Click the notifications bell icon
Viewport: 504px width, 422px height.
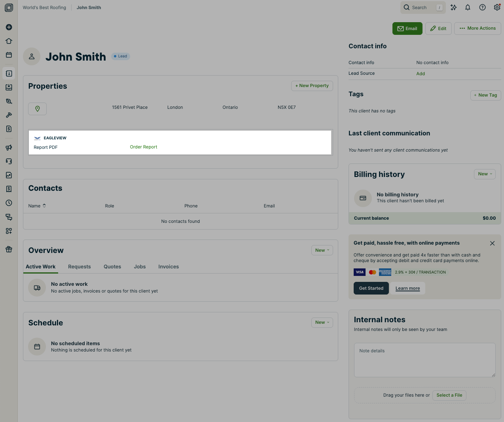(468, 8)
